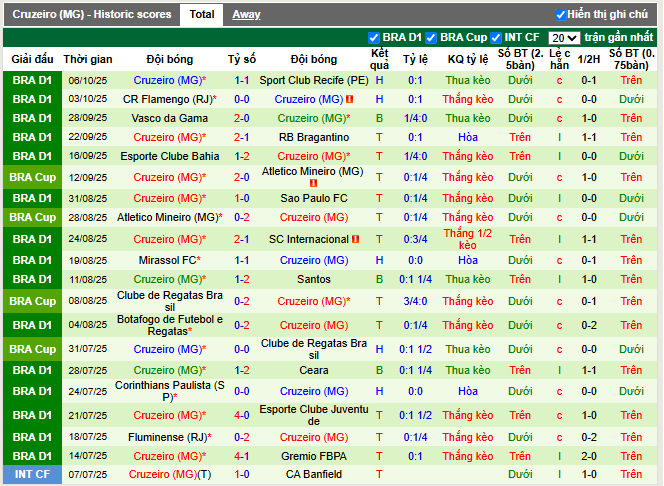This screenshot has width=664, height=486.
Task: Click BRA D1 league badge for 06/10/25 match
Action: coord(32,80)
